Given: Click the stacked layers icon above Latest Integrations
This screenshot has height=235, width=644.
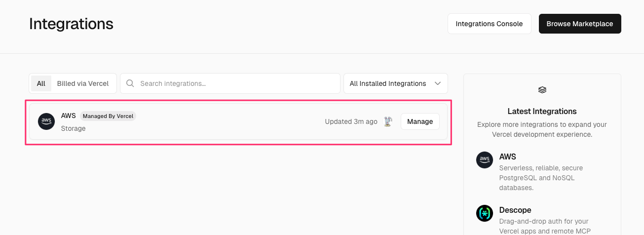Looking at the screenshot, I should [x=542, y=90].
